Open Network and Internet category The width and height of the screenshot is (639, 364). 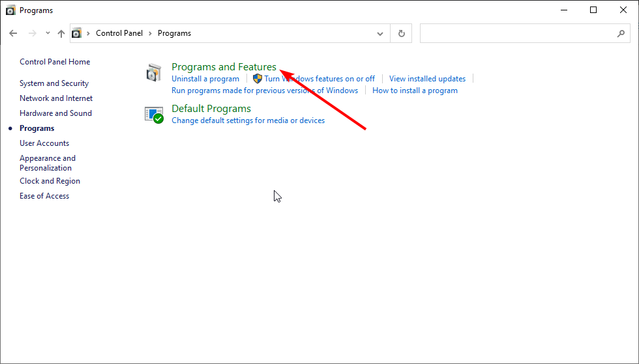click(x=56, y=98)
